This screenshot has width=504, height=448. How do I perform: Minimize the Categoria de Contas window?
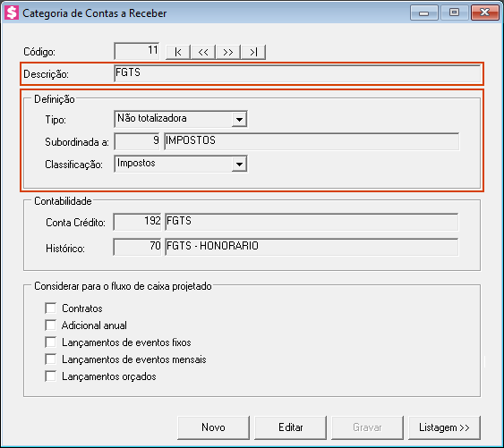click(x=424, y=13)
